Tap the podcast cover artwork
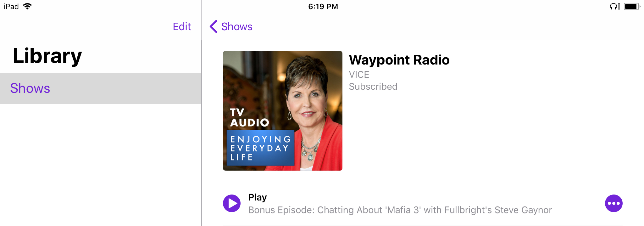 283,111
